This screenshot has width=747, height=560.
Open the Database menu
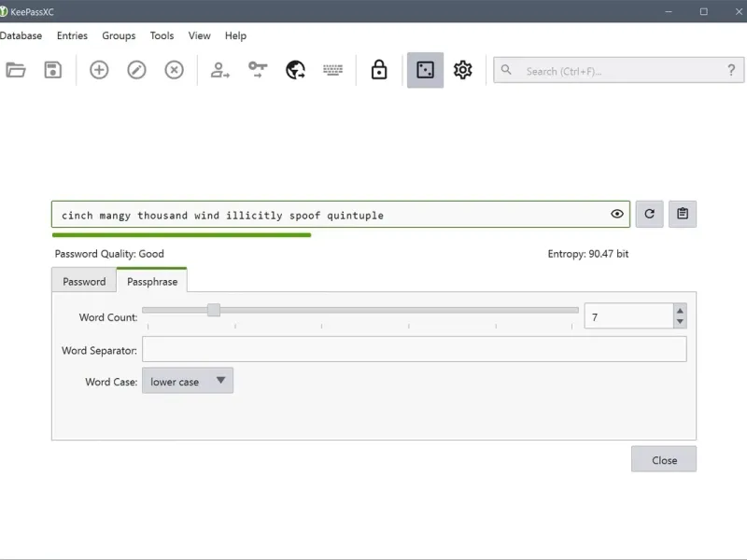tap(21, 35)
